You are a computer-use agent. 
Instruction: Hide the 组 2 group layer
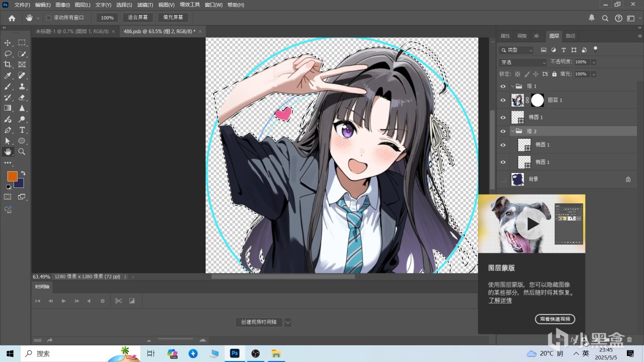tap(503, 131)
